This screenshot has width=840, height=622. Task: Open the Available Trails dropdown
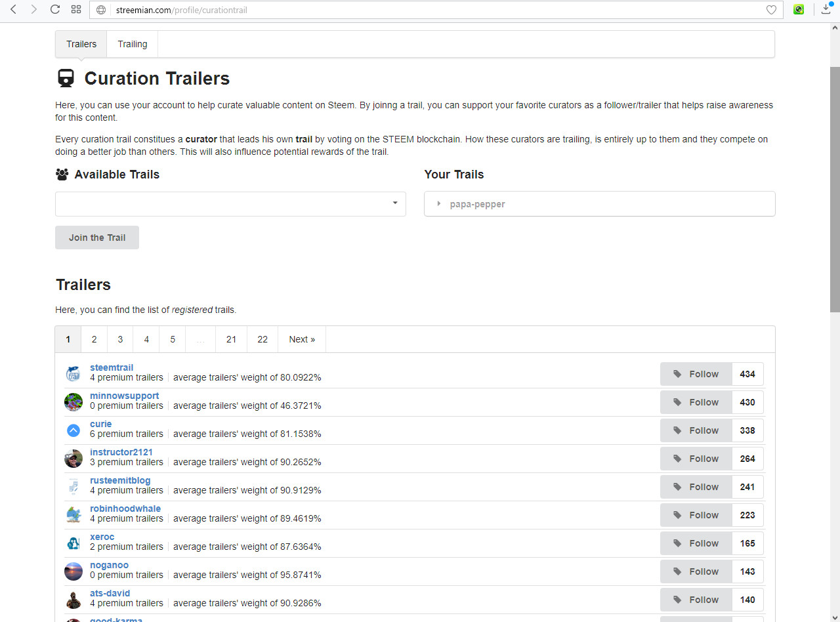pyautogui.click(x=230, y=204)
